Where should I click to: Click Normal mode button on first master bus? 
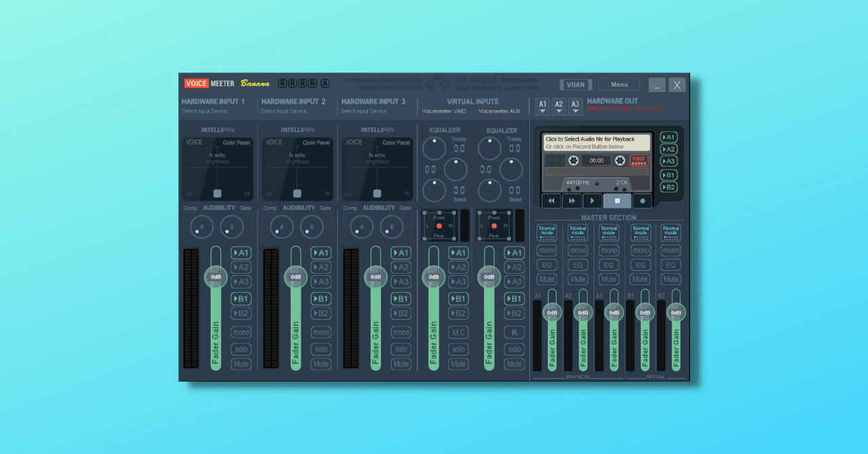[x=547, y=231]
